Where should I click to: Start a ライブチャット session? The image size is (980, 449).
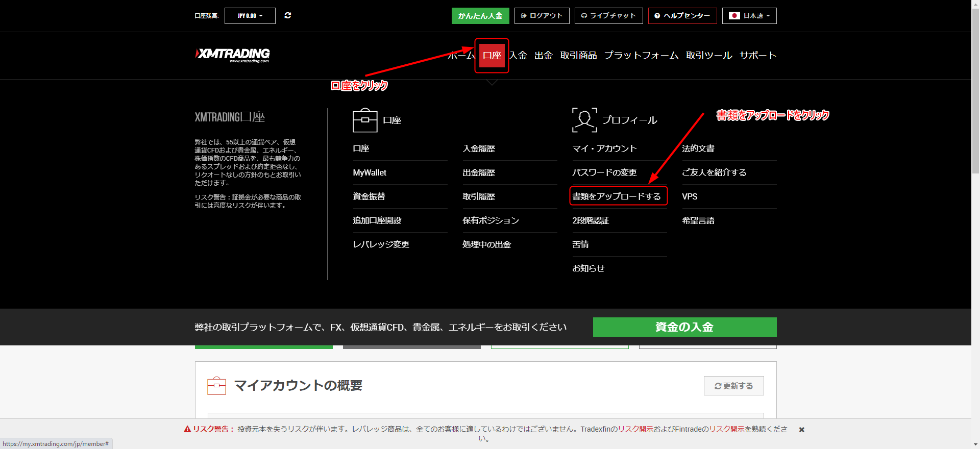(x=608, y=16)
